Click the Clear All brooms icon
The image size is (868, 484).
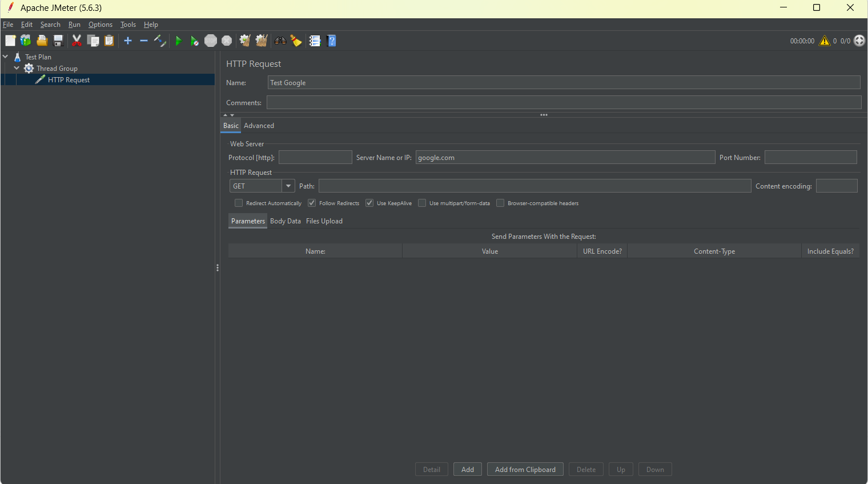pyautogui.click(x=262, y=41)
